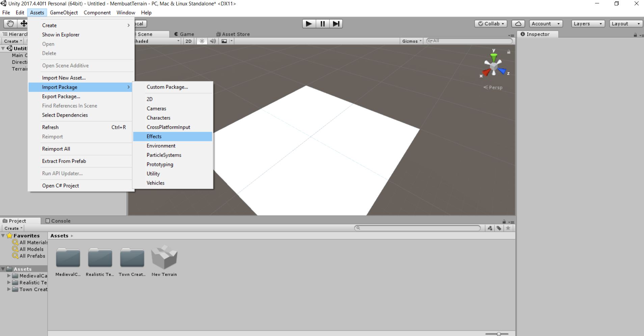644x336 pixels.
Task: Toggle 2D scene view mode
Action: pyautogui.click(x=188, y=41)
